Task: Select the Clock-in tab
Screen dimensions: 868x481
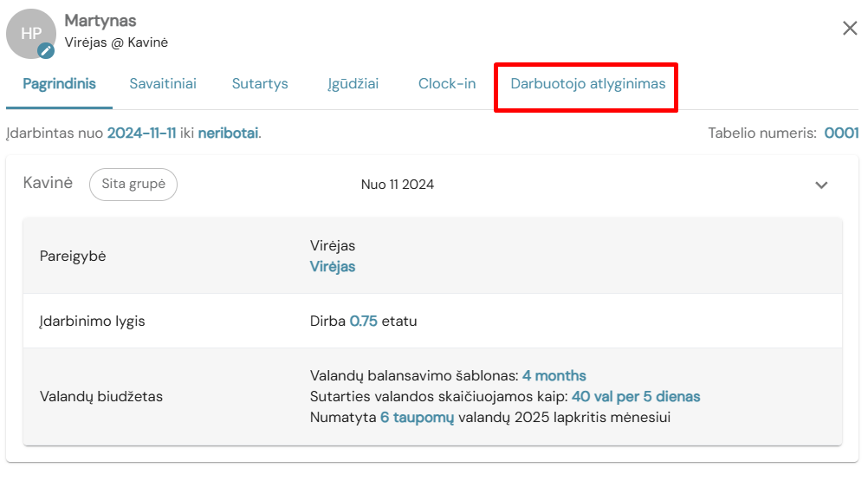Action: coord(447,83)
